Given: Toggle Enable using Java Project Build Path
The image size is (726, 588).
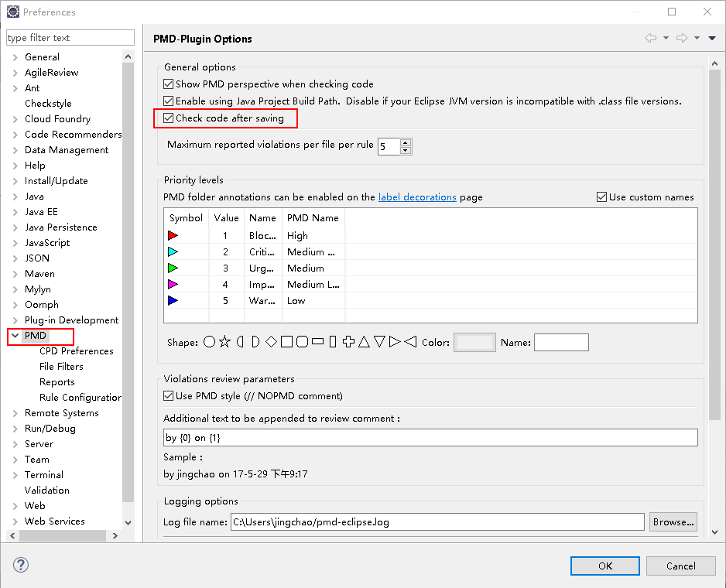Looking at the screenshot, I should 169,101.
